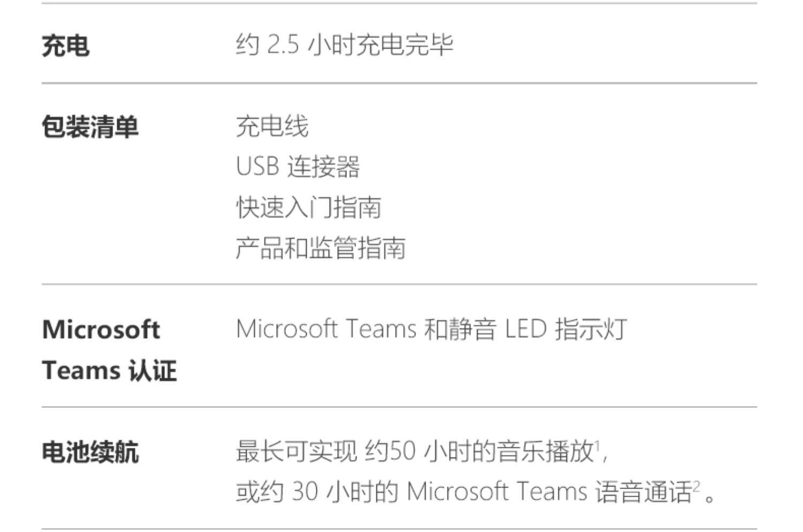The height and width of the screenshot is (532, 803).
Task: Open footnote 2 after 语音通话
Action: (696, 485)
